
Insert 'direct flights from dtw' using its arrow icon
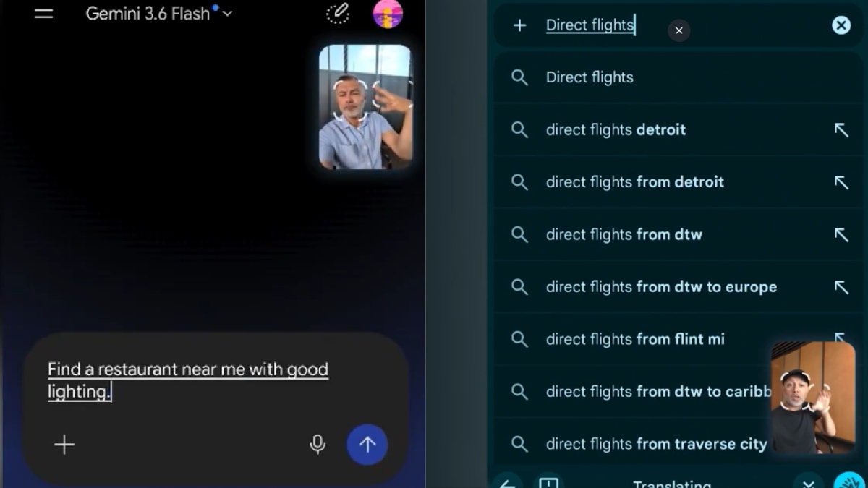pyautogui.click(x=841, y=234)
